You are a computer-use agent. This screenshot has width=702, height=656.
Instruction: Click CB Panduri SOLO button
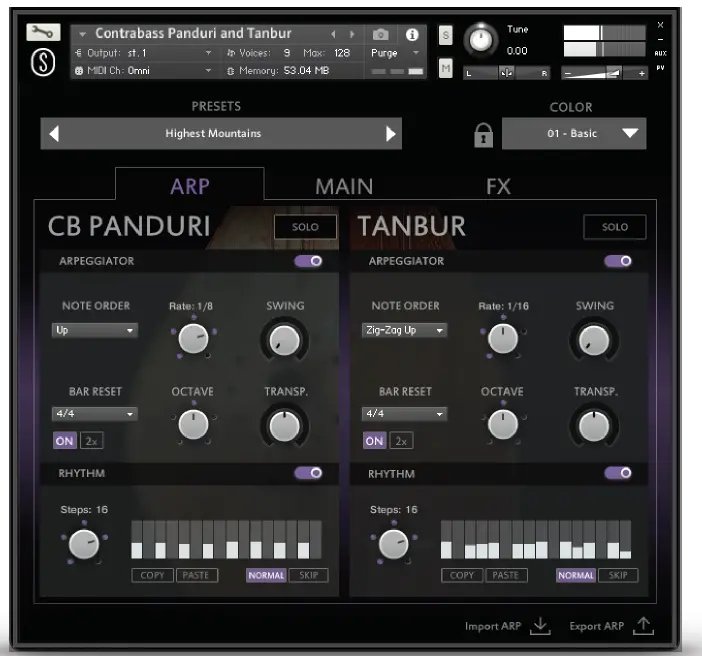305,227
